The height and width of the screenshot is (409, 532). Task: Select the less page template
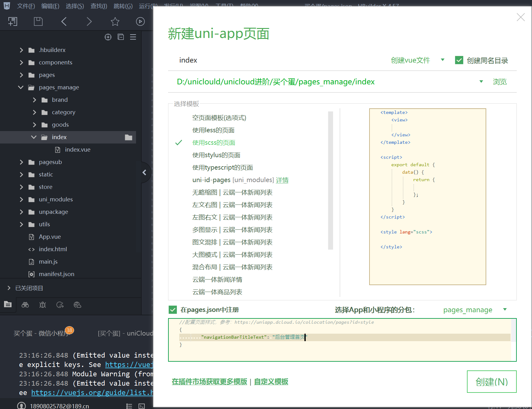click(213, 130)
